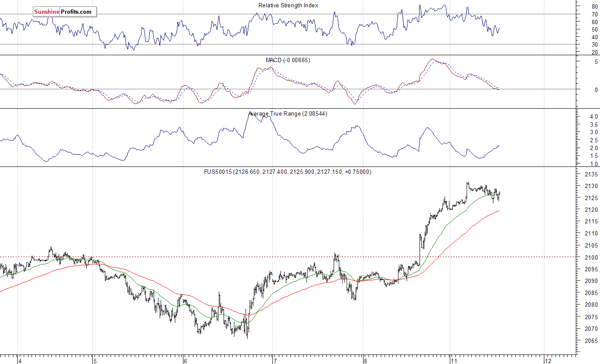Click date label 12 on time axis
The height and width of the screenshot is (364, 600).
pos(547,361)
